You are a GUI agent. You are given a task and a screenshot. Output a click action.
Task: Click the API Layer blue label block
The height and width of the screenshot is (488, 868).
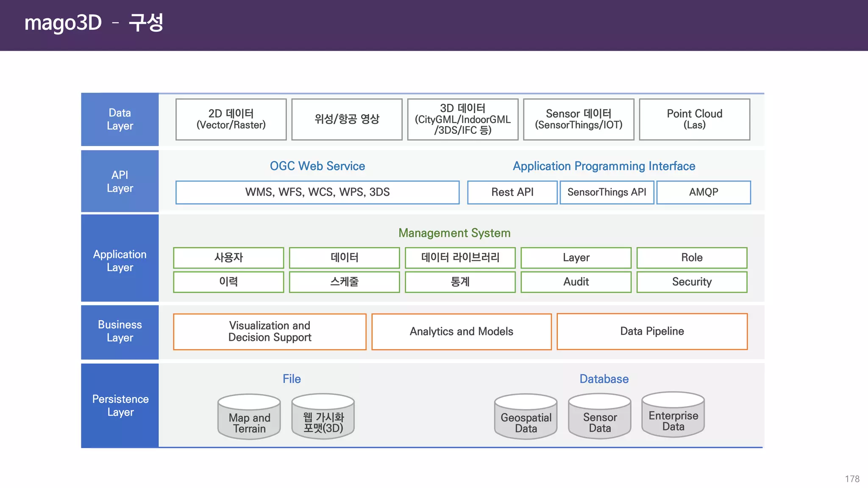click(x=120, y=181)
